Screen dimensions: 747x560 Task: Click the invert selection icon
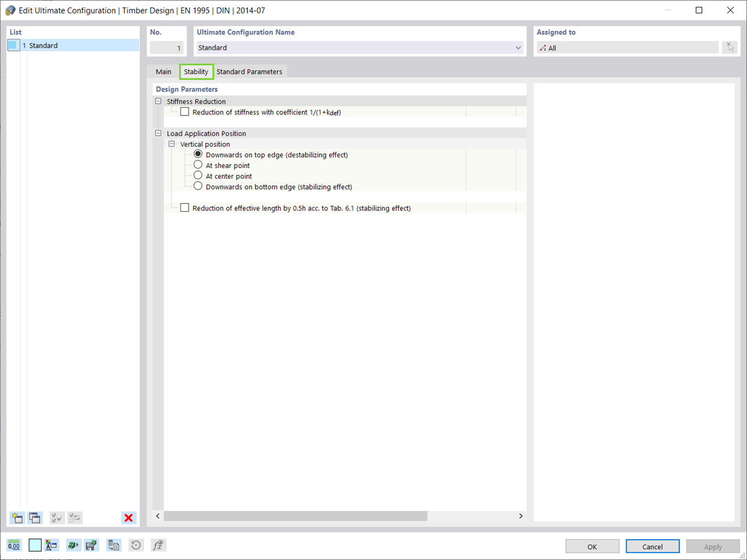point(75,517)
